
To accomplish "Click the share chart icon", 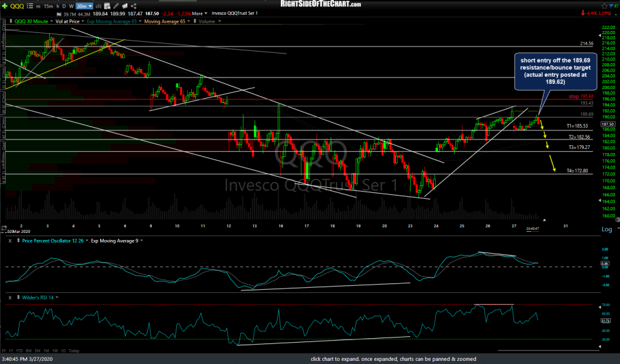I will [x=134, y=6].
